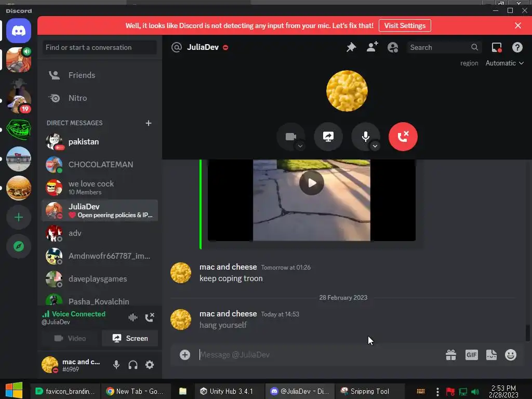This screenshot has height=399, width=532.
Task: Mute microphone in call controls
Action: click(365, 137)
